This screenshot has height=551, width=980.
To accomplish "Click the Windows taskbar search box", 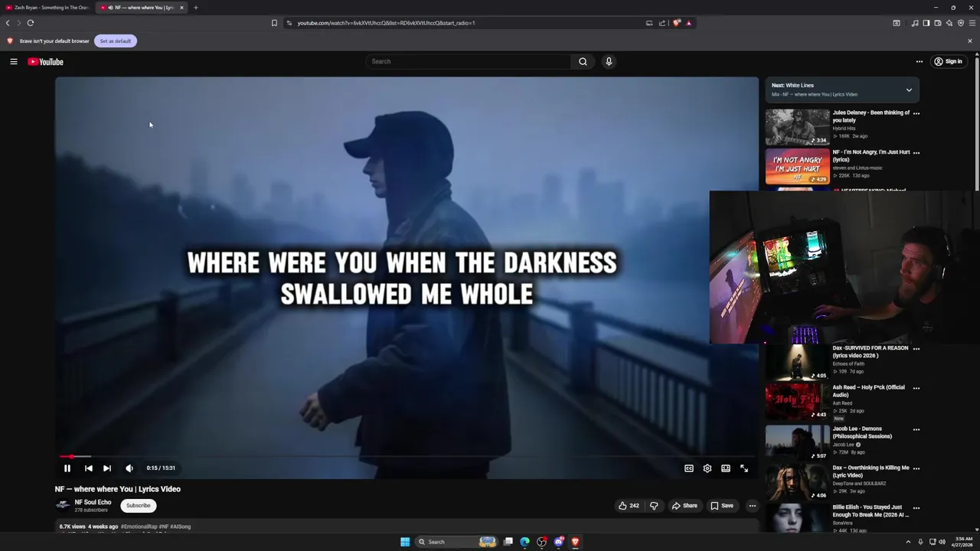I will click(x=457, y=542).
